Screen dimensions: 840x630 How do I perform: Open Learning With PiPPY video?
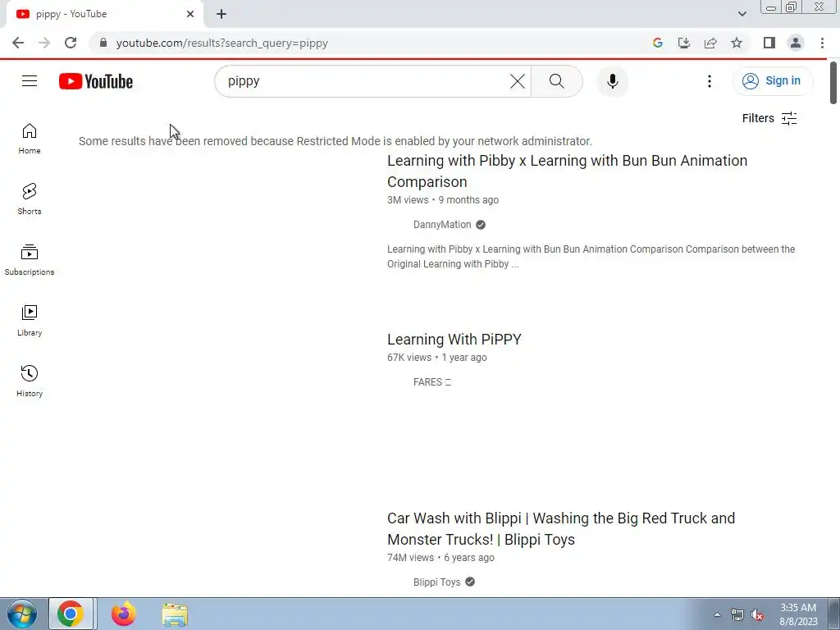click(x=454, y=339)
